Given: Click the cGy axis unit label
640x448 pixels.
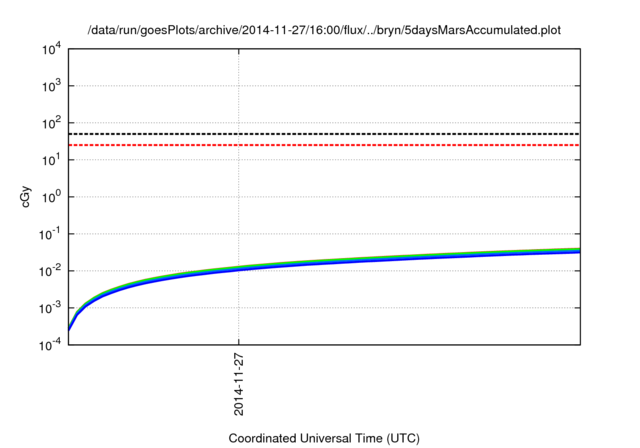Looking at the screenshot, I should (26, 197).
